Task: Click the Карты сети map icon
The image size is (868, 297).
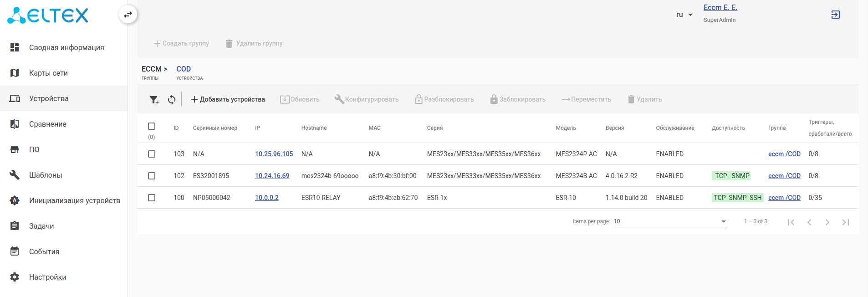Action: pos(15,73)
